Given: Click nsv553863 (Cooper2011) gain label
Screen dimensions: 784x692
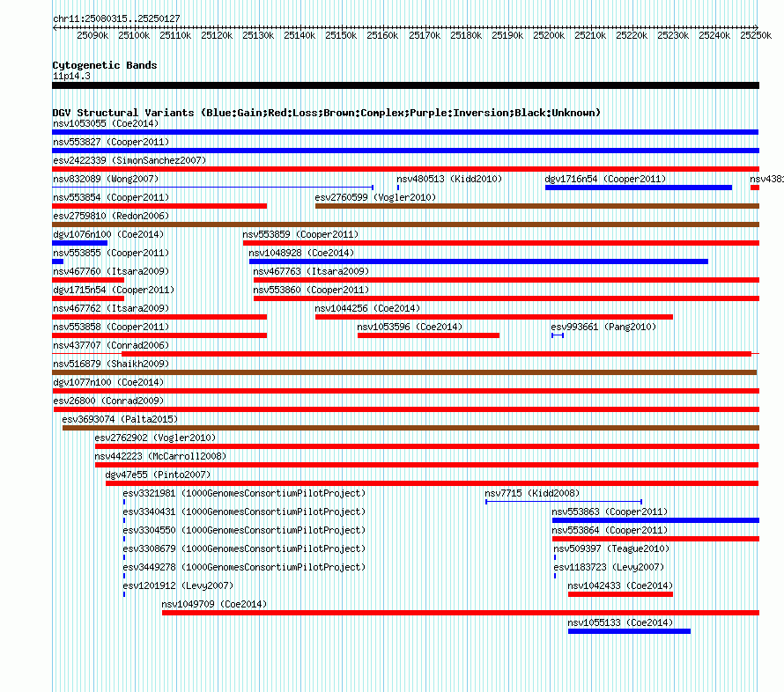Looking at the screenshot, I should coord(610,512).
